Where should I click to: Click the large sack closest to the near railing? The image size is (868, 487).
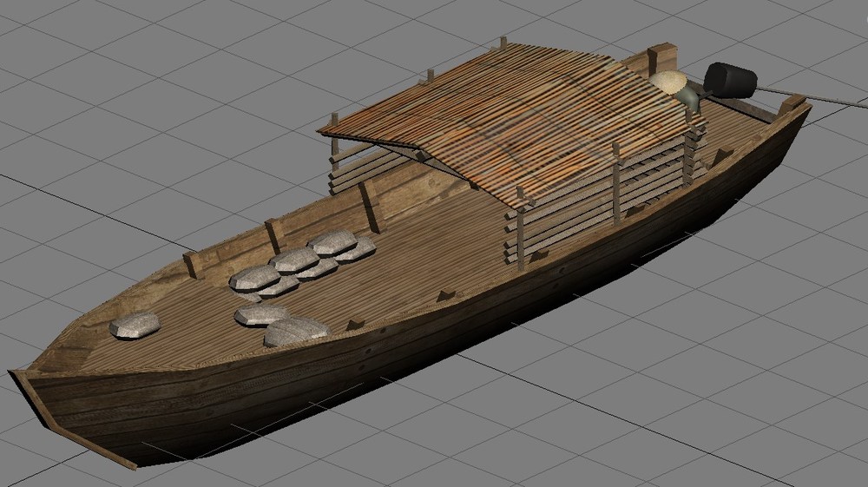pyautogui.click(x=296, y=331)
